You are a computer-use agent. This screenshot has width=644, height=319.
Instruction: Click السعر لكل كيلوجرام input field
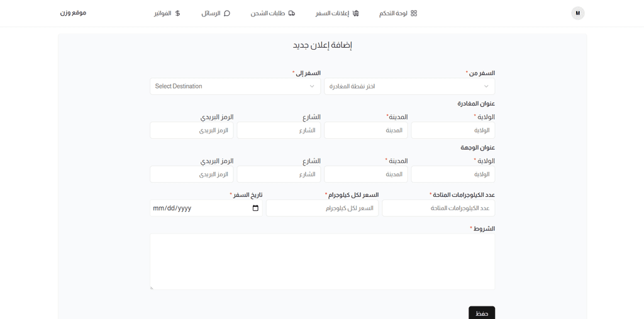pyautogui.click(x=323, y=208)
